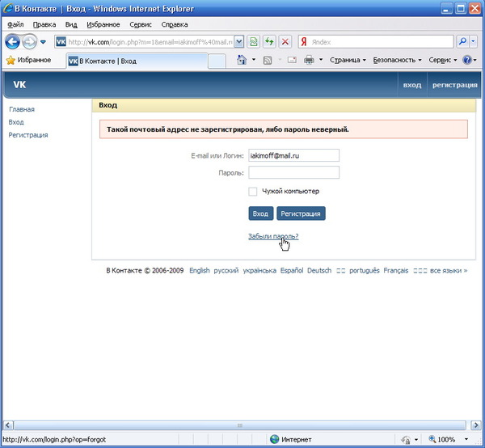The width and height of the screenshot is (485, 448).
Task: Open the Главная sidebar link
Action: pos(22,109)
